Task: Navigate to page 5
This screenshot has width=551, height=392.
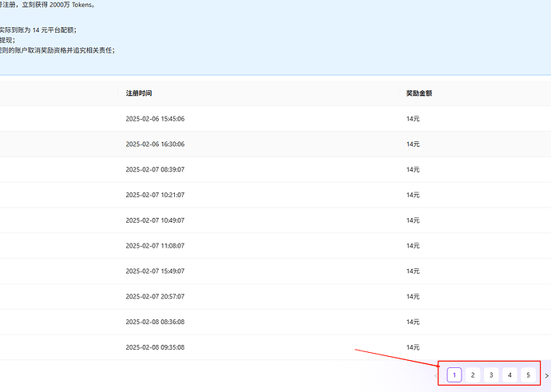Action: (528, 375)
